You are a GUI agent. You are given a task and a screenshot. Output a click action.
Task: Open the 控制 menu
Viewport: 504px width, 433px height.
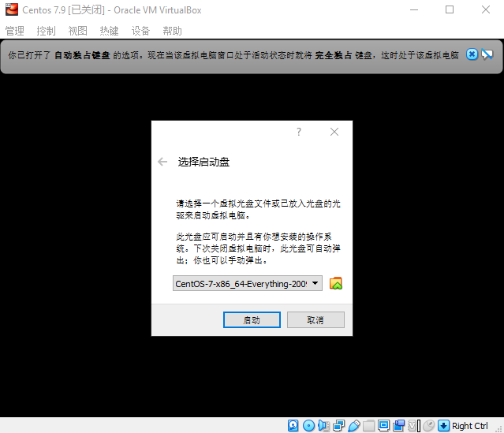(x=46, y=31)
